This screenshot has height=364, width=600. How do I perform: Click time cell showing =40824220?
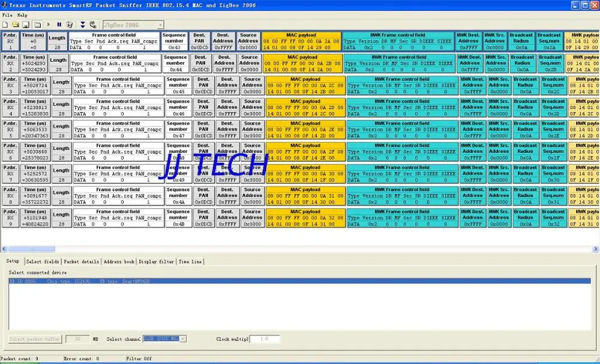[35, 218]
